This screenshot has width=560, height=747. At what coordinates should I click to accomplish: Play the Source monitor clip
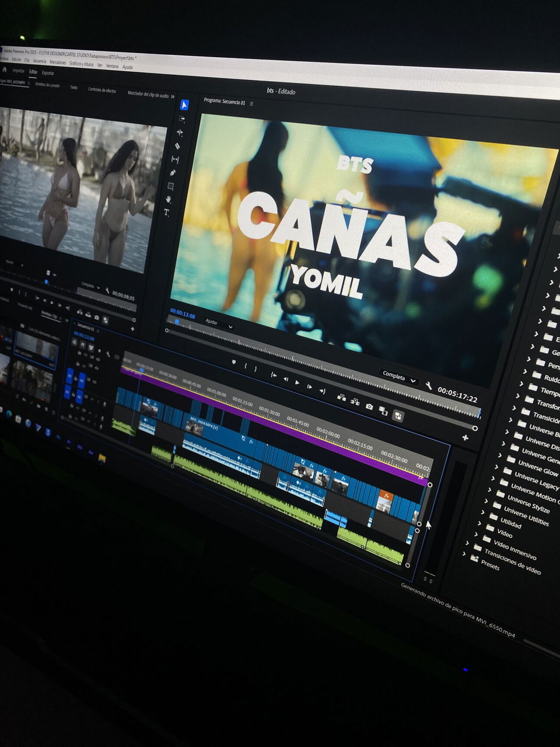(52, 303)
